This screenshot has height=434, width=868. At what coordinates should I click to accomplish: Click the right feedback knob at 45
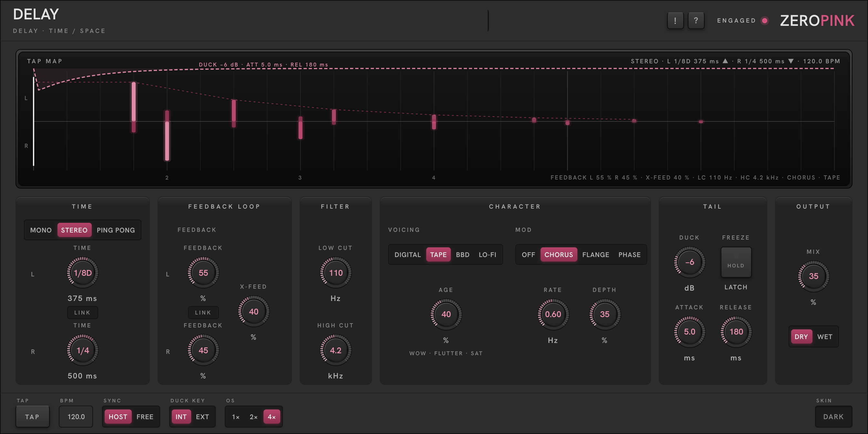(203, 350)
